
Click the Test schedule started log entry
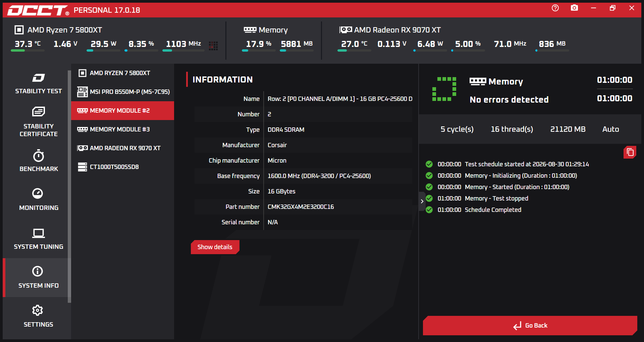[x=527, y=164]
